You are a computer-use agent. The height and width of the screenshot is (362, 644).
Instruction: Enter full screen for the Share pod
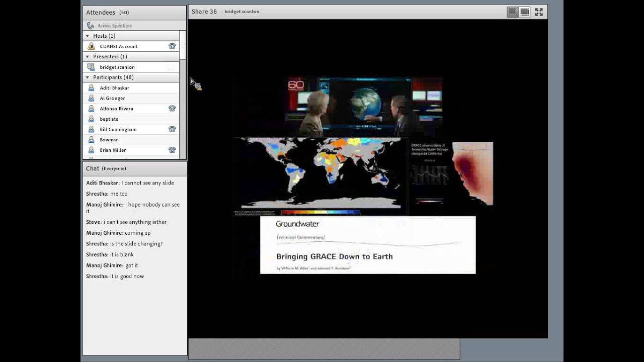click(539, 12)
